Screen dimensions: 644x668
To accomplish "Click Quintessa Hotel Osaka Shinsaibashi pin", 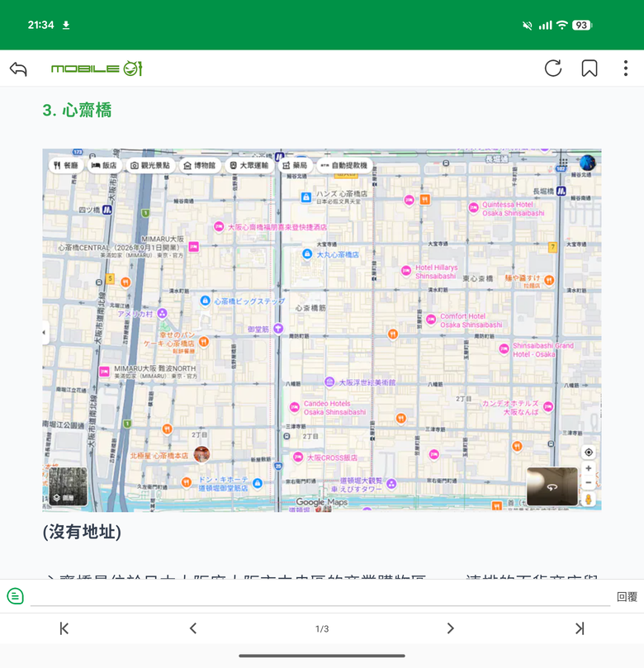I will click(x=474, y=208).
